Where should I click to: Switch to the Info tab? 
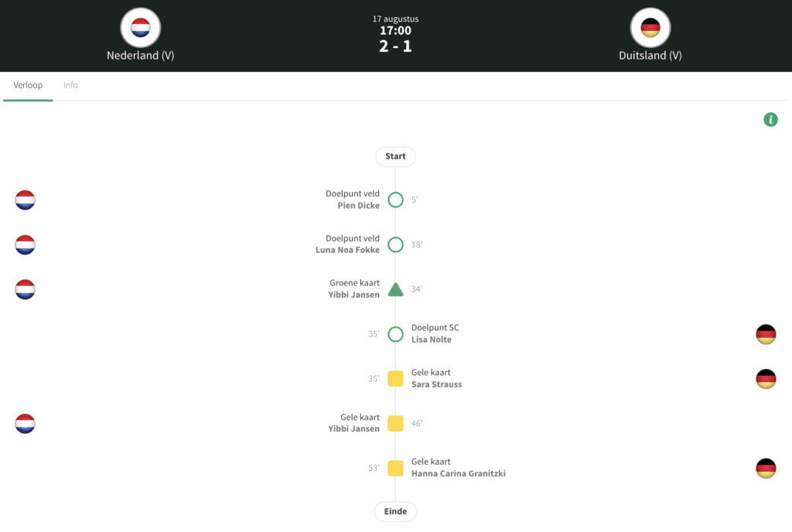70,85
